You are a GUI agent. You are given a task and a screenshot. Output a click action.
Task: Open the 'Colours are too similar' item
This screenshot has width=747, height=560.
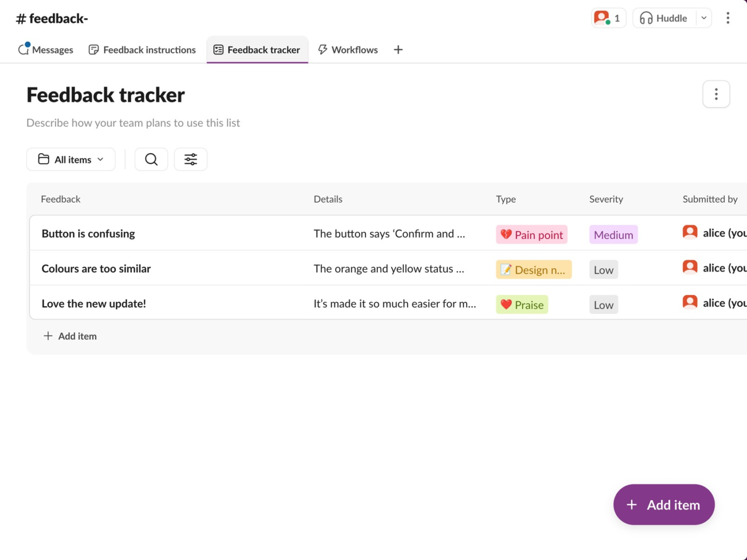tap(96, 269)
